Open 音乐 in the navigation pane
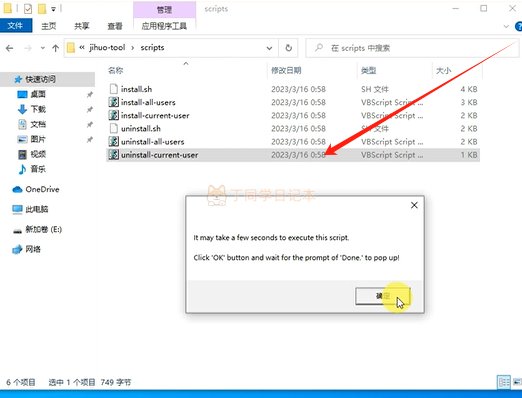 [x=38, y=169]
